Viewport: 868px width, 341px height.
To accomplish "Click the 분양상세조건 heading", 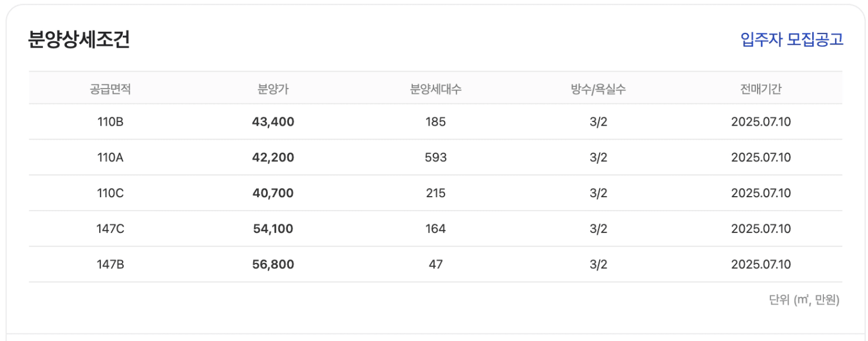I will [79, 39].
